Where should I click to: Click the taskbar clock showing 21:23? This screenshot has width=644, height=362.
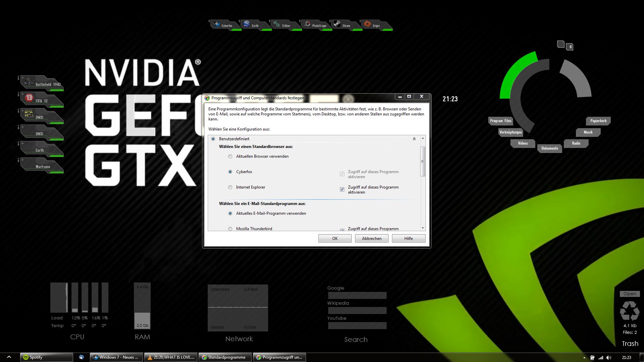pos(626,358)
